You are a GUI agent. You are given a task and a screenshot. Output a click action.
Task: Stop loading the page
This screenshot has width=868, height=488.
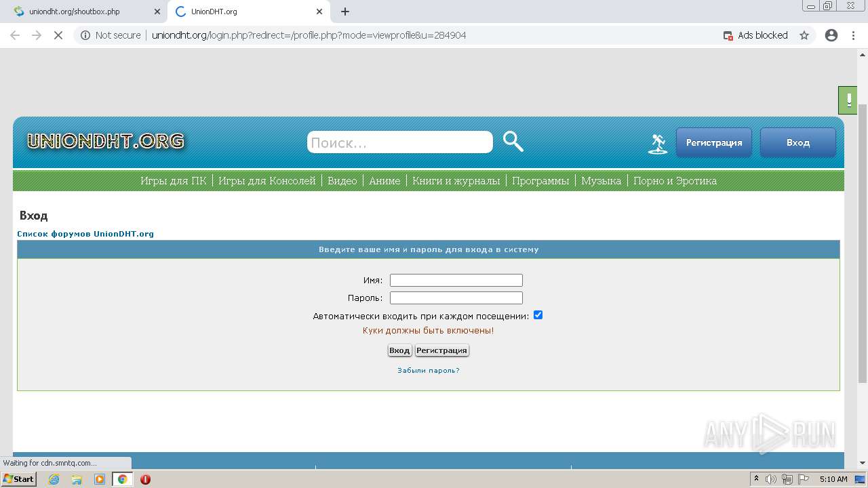(58, 35)
